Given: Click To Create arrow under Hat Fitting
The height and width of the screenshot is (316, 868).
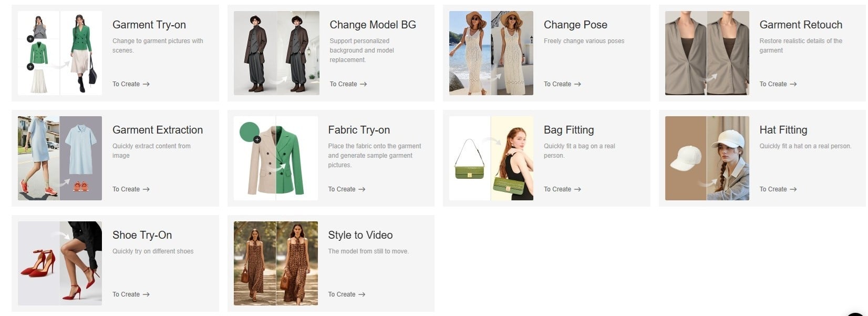Looking at the screenshot, I should pos(793,189).
